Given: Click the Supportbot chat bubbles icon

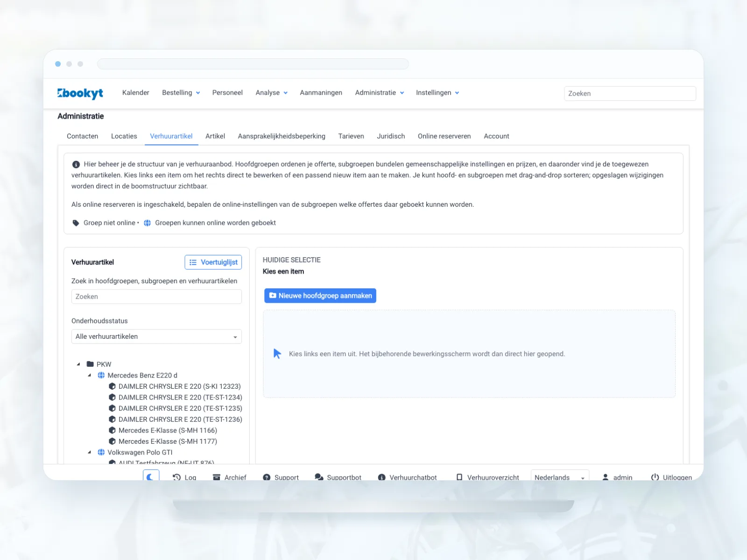Looking at the screenshot, I should tap(319, 477).
